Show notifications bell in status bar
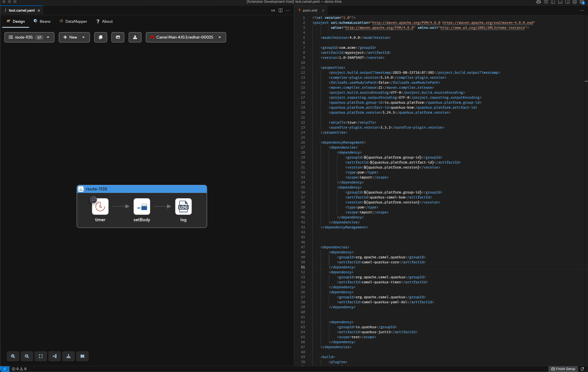588x372 pixels. click(x=582, y=369)
